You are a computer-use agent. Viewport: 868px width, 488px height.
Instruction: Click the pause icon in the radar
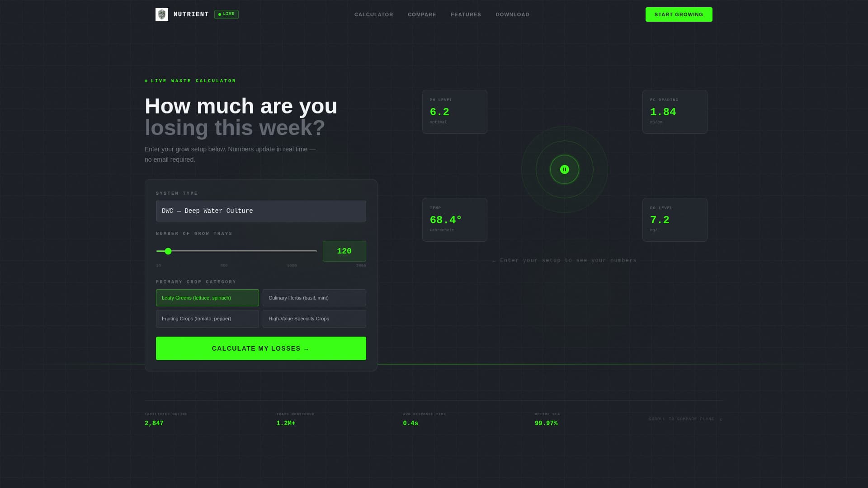pos(564,169)
